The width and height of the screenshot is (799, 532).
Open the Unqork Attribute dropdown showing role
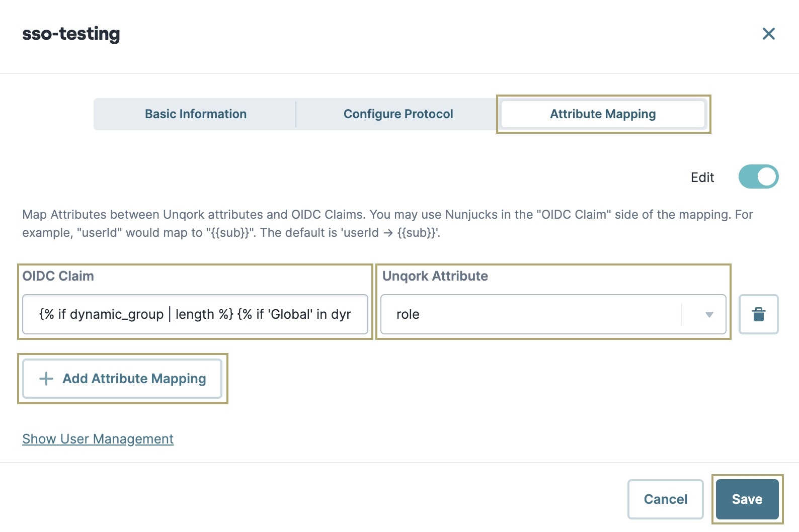(553, 314)
